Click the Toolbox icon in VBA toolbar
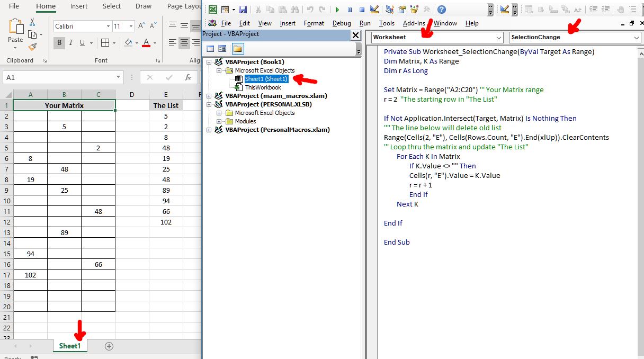Screen dimensions: 644x359 [426, 10]
